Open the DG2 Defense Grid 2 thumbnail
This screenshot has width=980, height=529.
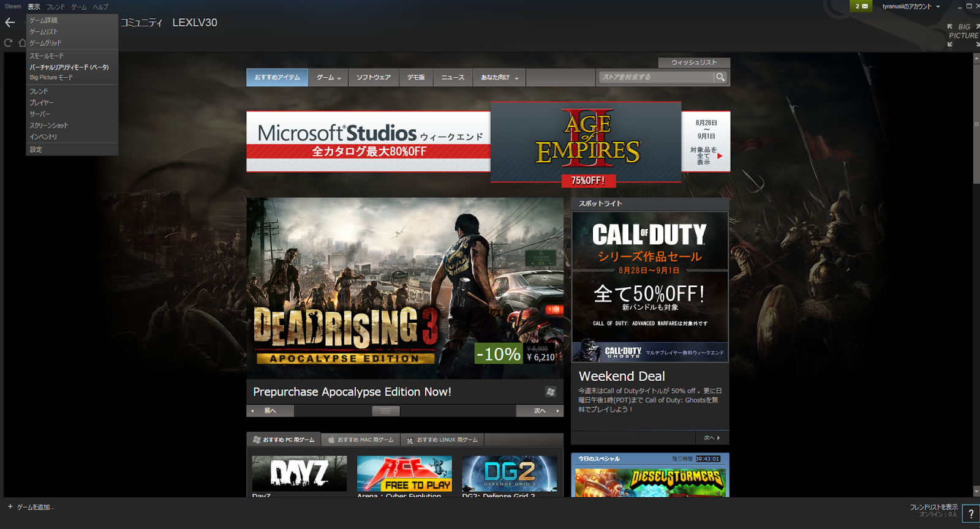510,473
